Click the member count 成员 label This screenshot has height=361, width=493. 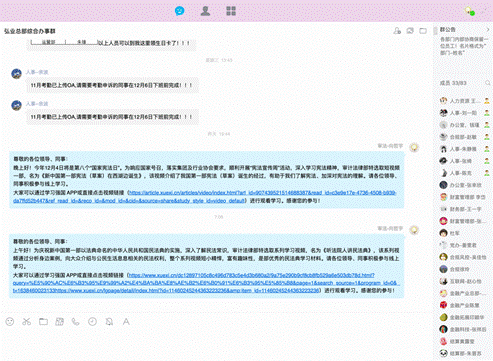(x=453, y=83)
